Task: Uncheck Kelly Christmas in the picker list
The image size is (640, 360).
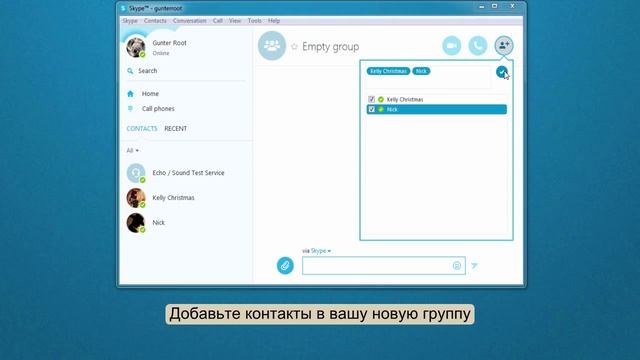Action: pos(371,99)
